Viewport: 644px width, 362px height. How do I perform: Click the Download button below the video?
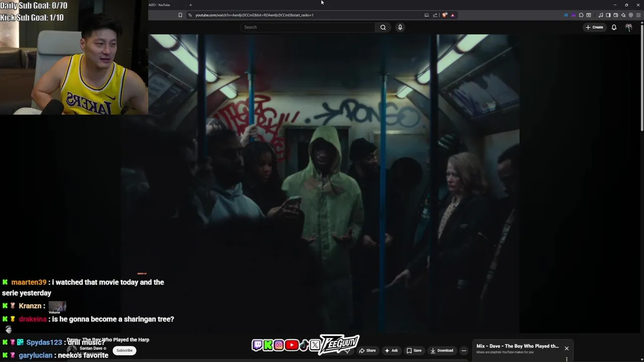(x=442, y=350)
